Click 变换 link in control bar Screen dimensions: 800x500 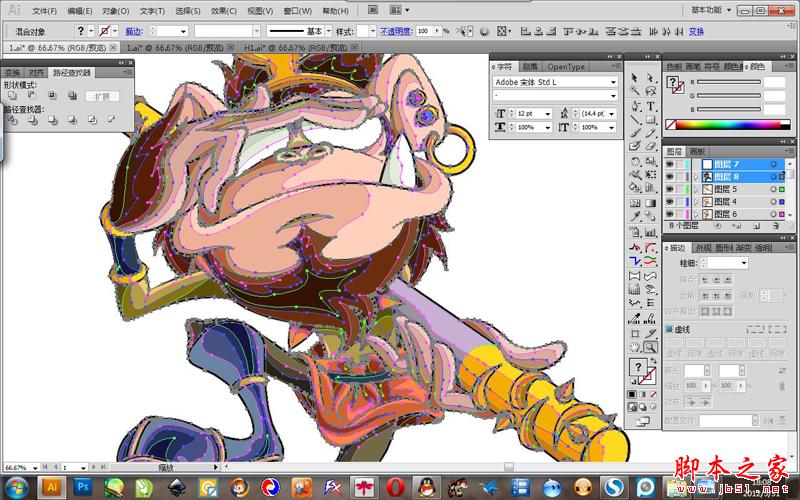coord(696,32)
